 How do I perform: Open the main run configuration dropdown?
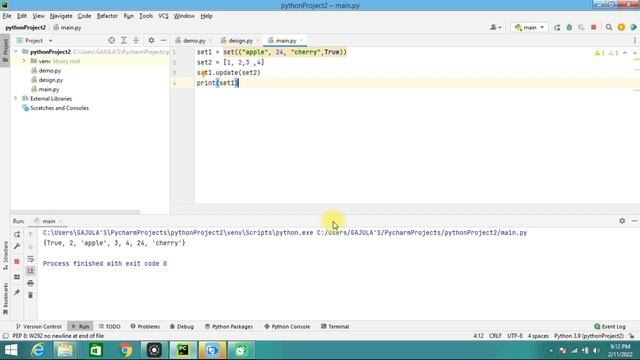pyautogui.click(x=529, y=27)
